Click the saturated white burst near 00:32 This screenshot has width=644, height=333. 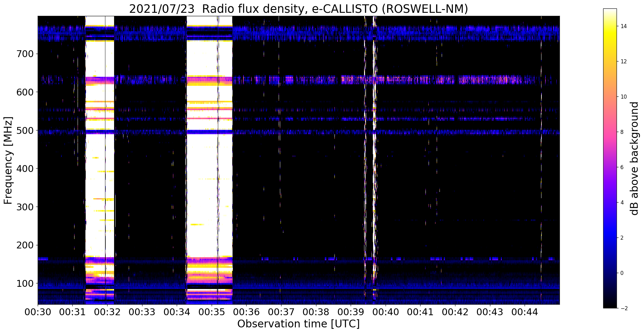[100, 160]
